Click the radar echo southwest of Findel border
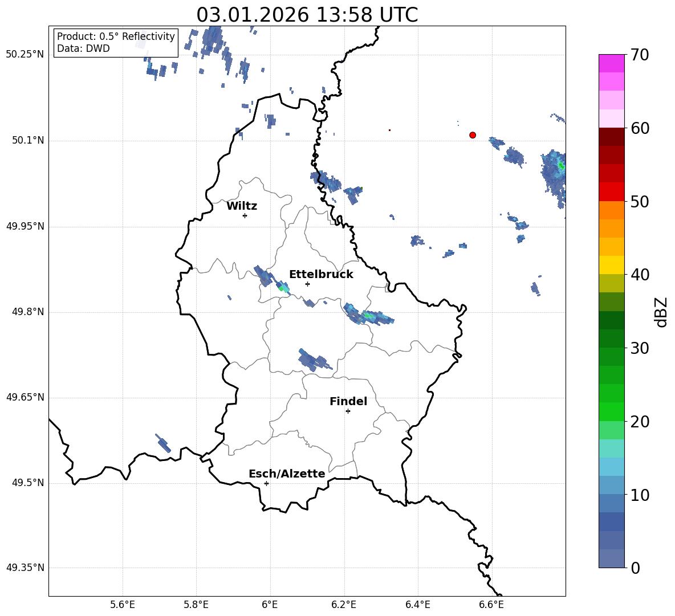This screenshot has height=616, width=675. coord(163,443)
